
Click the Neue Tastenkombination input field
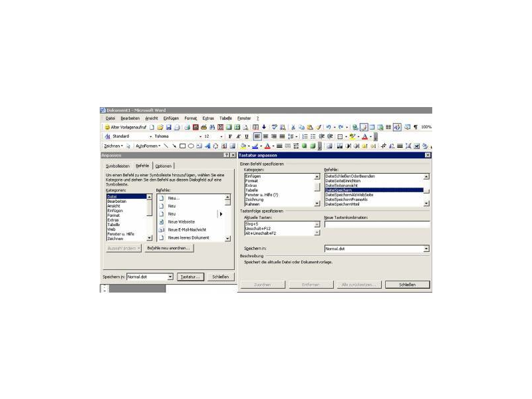click(377, 224)
